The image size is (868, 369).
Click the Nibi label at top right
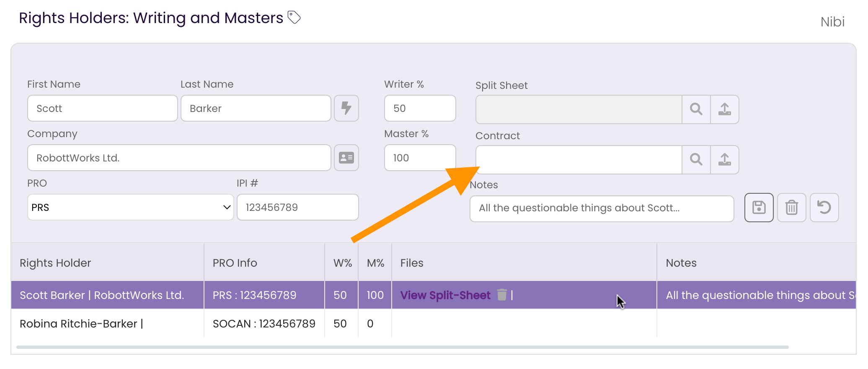pyautogui.click(x=832, y=22)
